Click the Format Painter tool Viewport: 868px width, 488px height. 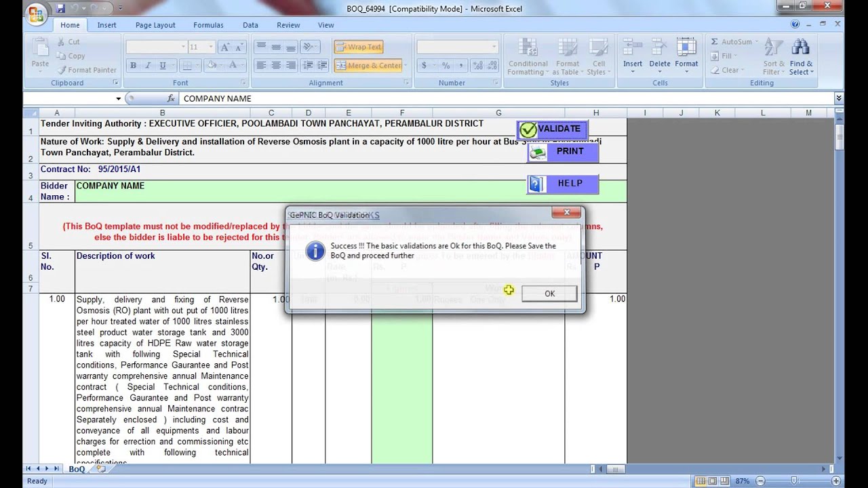tap(87, 70)
